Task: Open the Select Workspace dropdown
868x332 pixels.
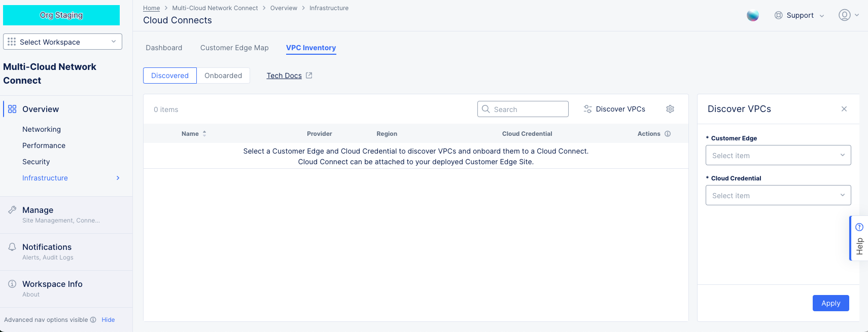Action: (62, 42)
